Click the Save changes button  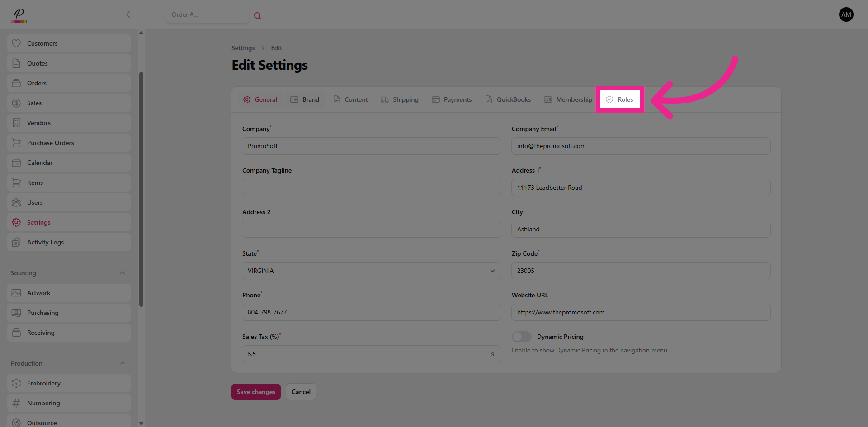point(256,392)
